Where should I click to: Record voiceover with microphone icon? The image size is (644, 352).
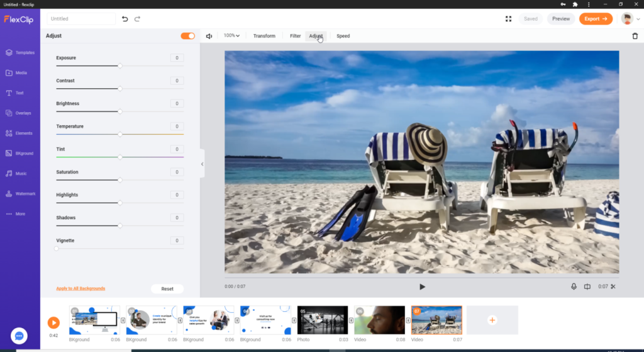(574, 287)
